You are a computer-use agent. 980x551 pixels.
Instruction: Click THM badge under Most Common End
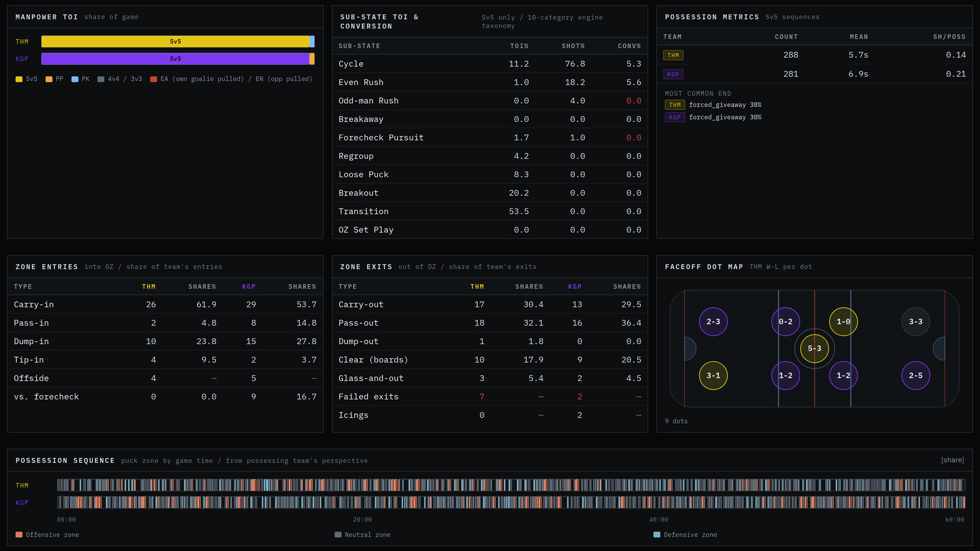(675, 105)
